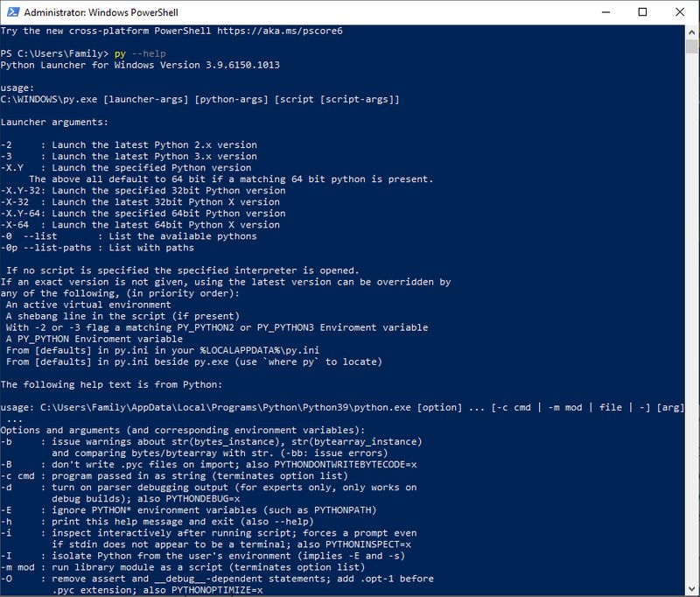The width and height of the screenshot is (700, 597).
Task: Click the scrollbar down arrow
Action: [x=692, y=589]
